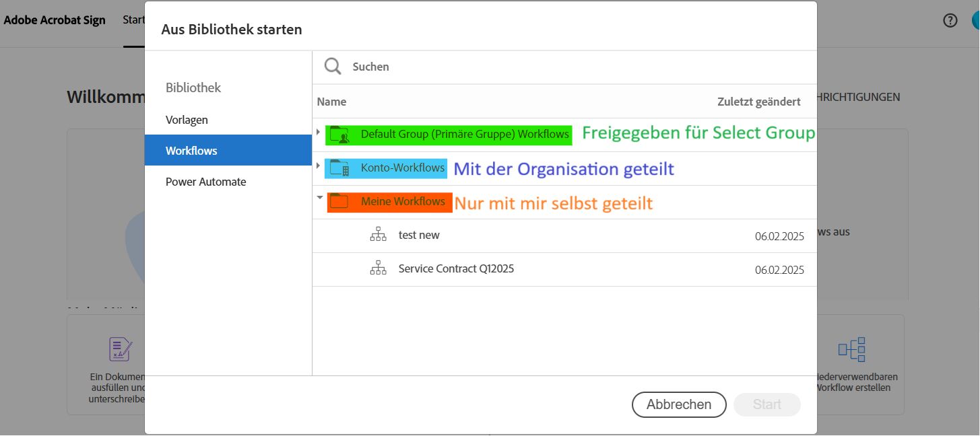
Task: Click the Konto-Workflows label
Action: pyautogui.click(x=403, y=168)
